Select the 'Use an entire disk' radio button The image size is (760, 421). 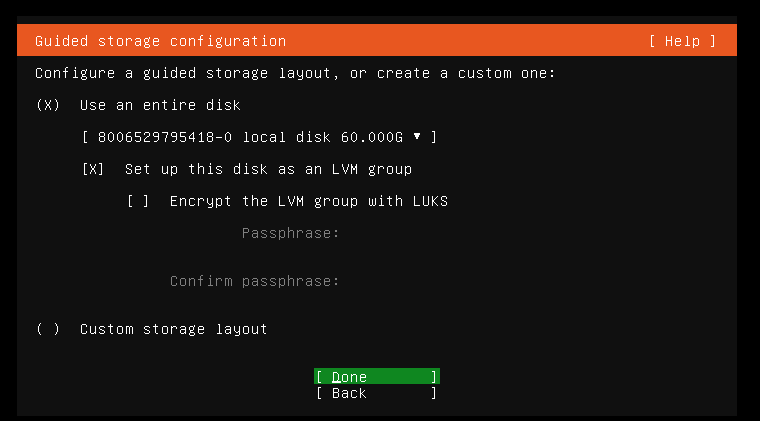click(x=48, y=105)
